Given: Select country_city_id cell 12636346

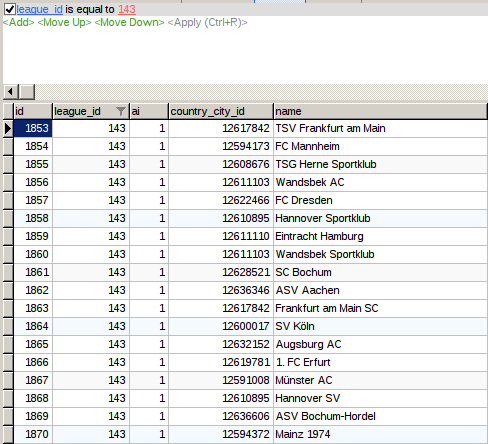Looking at the screenshot, I should [221, 290].
